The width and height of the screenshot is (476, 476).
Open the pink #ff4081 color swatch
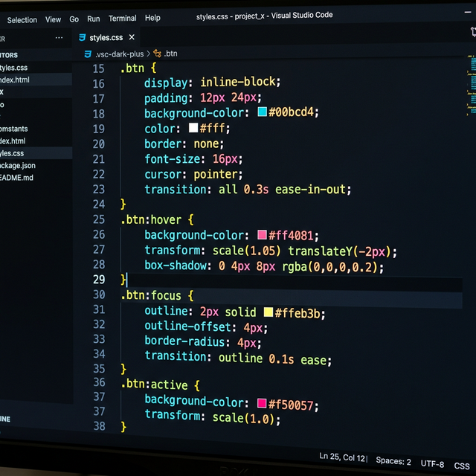(262, 235)
